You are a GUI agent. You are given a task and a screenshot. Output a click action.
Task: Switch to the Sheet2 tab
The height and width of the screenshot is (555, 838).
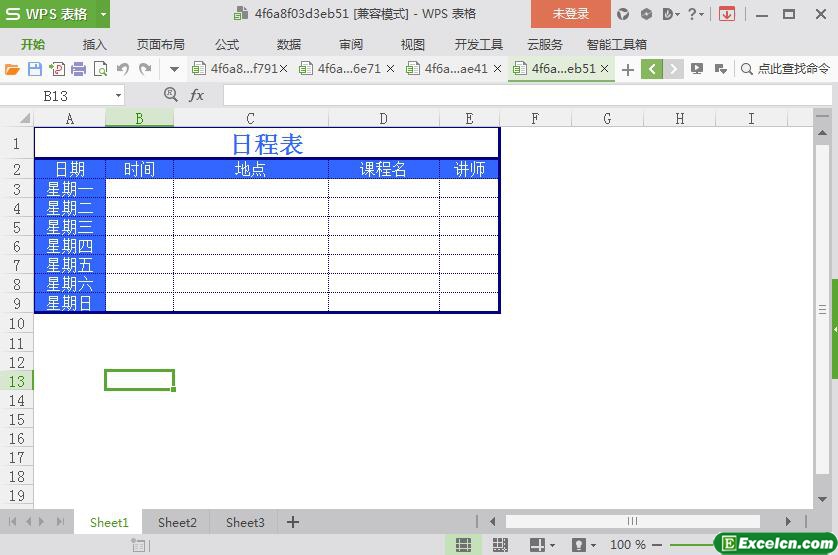pos(177,522)
